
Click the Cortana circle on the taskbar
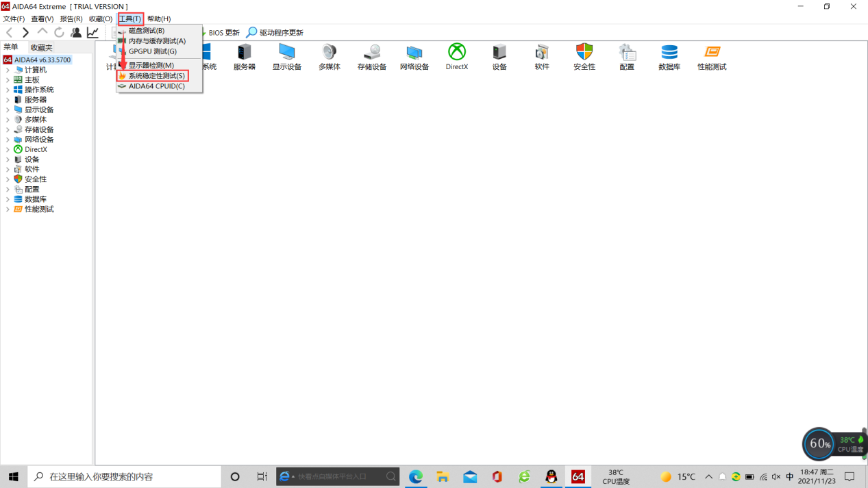point(235,476)
